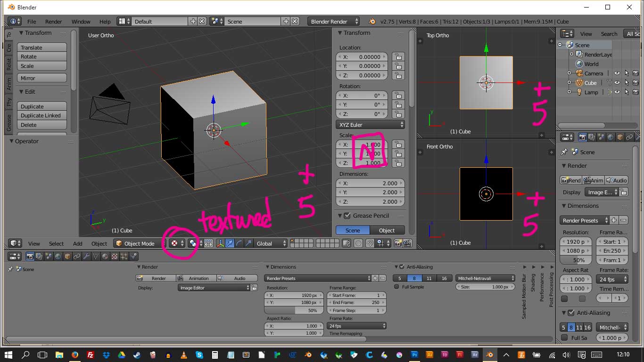The height and width of the screenshot is (362, 644).
Task: Open VLC from the Windows taskbar
Action: pos(184,355)
